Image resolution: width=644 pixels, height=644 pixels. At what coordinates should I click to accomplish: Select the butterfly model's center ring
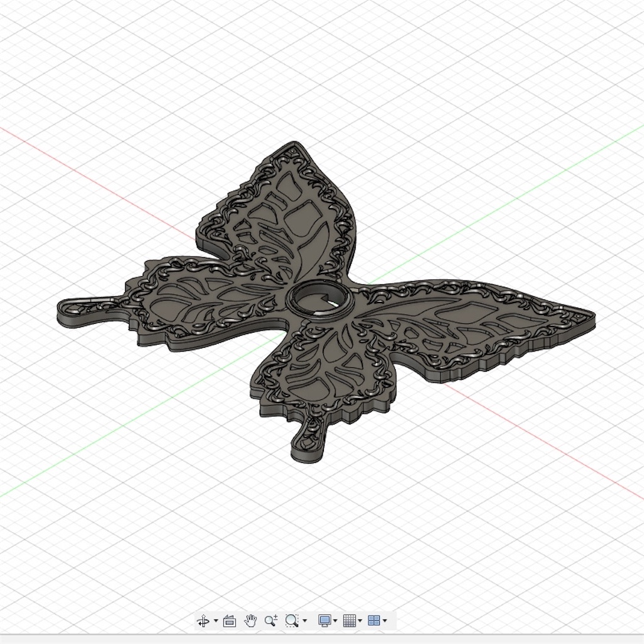[x=319, y=300]
